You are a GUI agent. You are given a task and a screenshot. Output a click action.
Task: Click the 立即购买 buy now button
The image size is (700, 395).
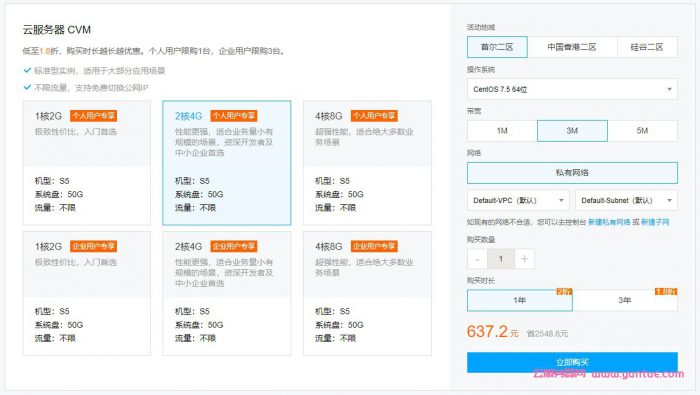pos(572,362)
